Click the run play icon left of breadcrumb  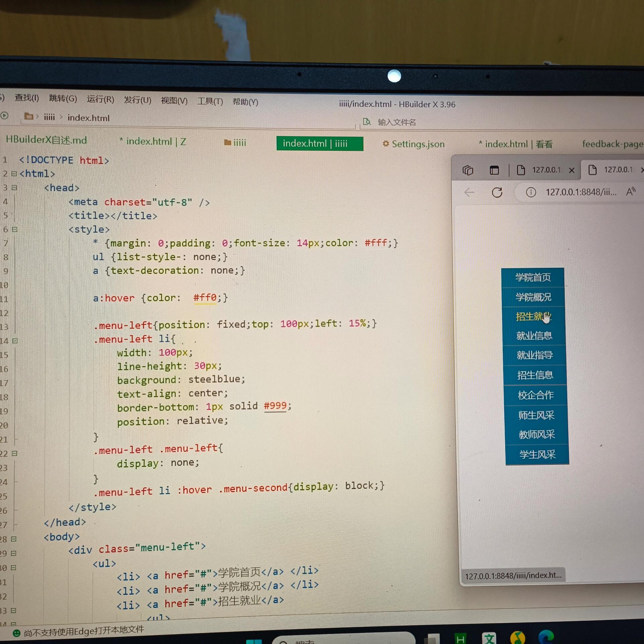pos(4,116)
